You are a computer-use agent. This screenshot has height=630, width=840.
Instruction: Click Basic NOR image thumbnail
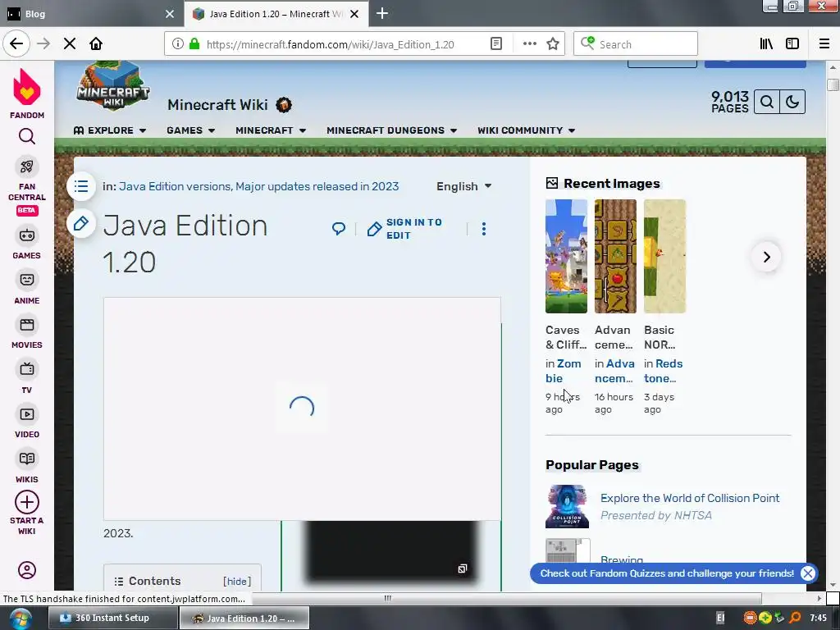pos(664,256)
